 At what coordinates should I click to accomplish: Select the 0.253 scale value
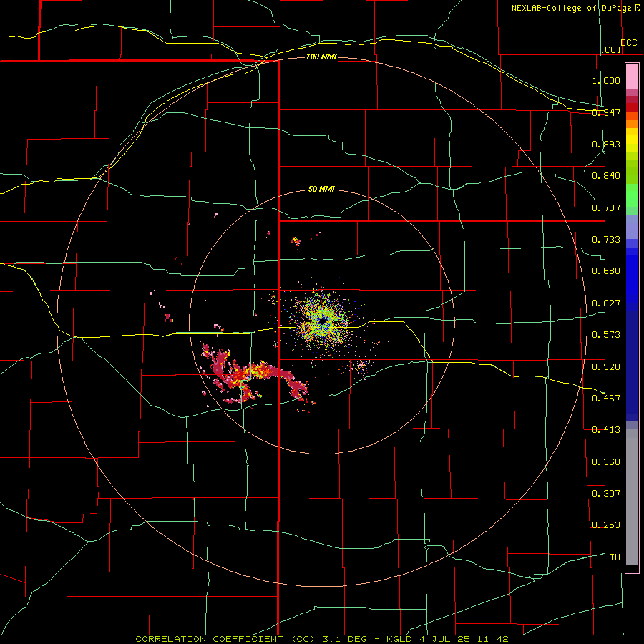[x=606, y=525]
